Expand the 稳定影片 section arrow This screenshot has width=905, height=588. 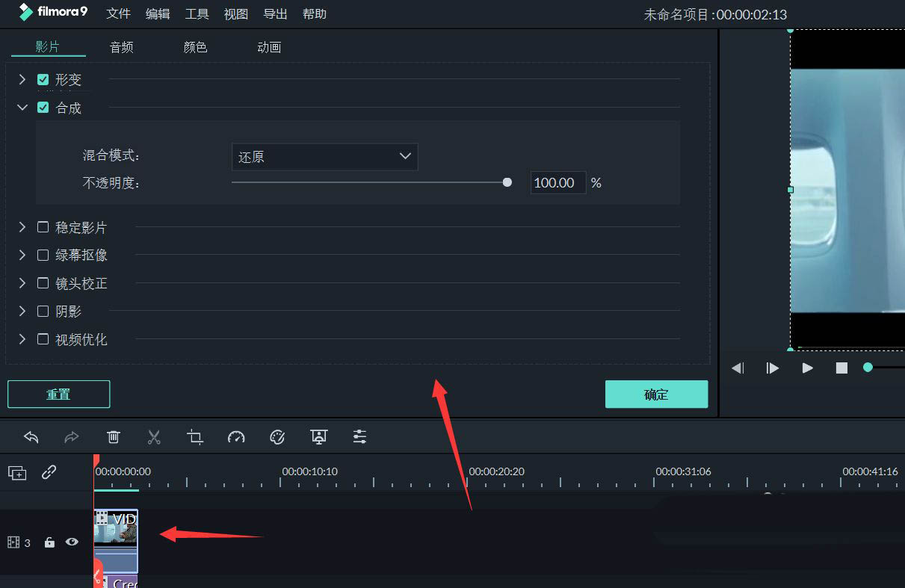point(22,226)
